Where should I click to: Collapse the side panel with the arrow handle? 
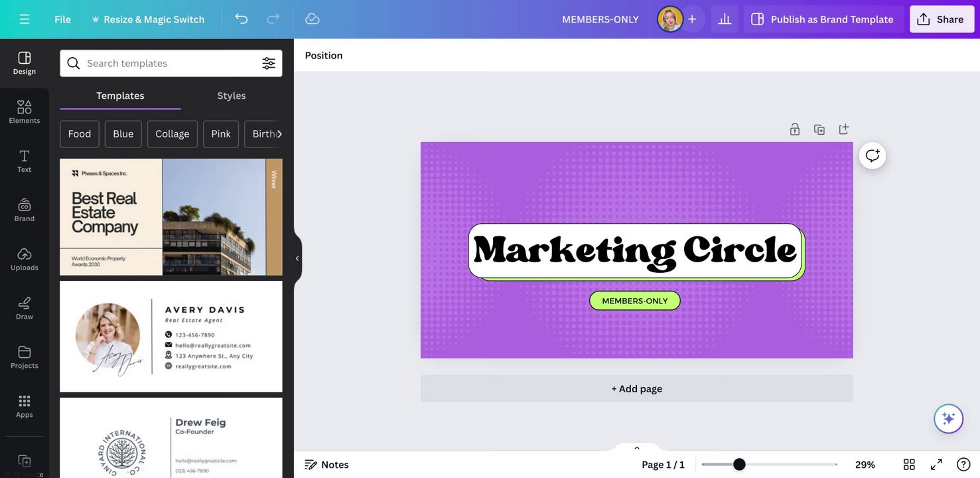(x=297, y=258)
